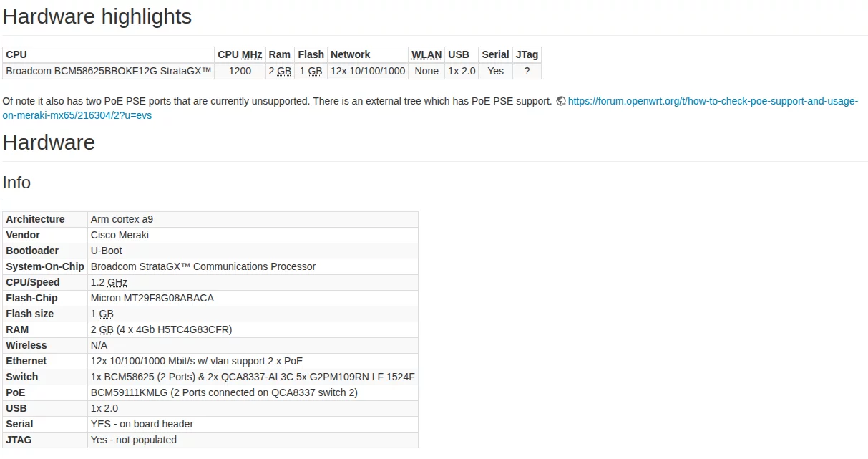Click the GHz abbreviation in CPU/Speed row
The width and height of the screenshot is (868, 459).
click(117, 282)
